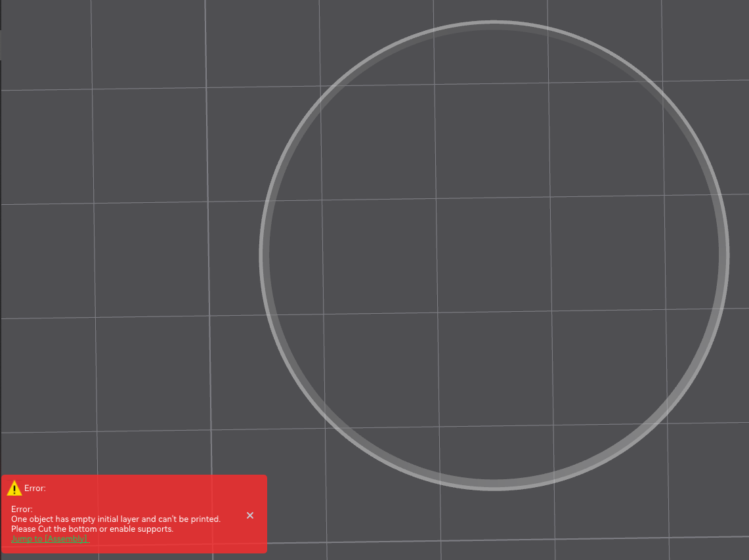Click the yellow warning triangle icon
749x560 pixels.
coord(14,488)
